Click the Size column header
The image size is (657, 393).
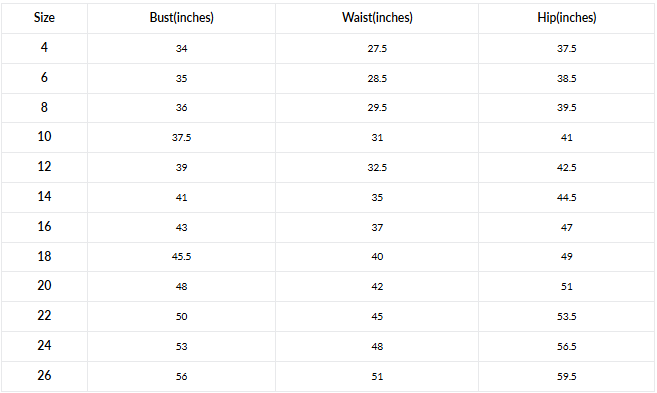click(44, 18)
